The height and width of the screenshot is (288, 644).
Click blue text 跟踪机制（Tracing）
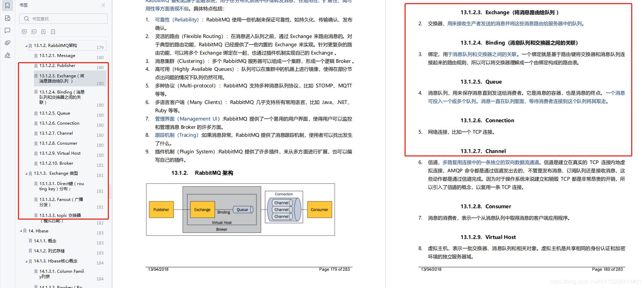click(177, 135)
